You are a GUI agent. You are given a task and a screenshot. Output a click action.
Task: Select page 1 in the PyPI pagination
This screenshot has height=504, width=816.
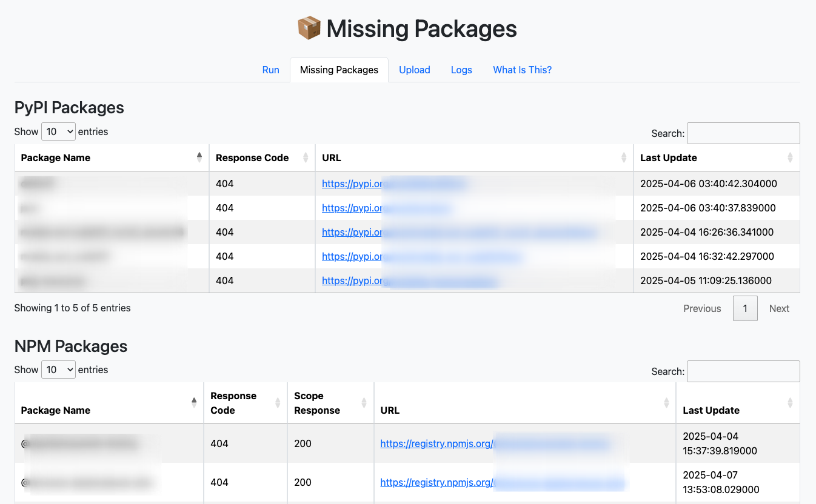[x=745, y=308]
